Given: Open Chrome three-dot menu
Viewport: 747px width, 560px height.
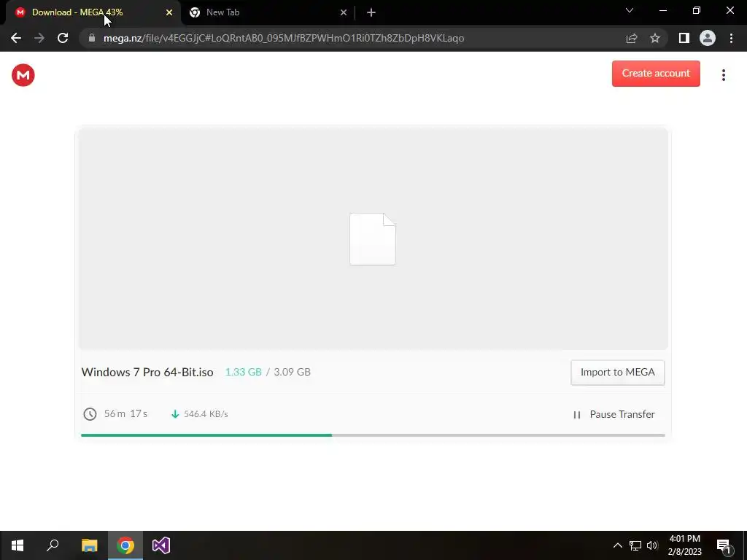Looking at the screenshot, I should [731, 38].
